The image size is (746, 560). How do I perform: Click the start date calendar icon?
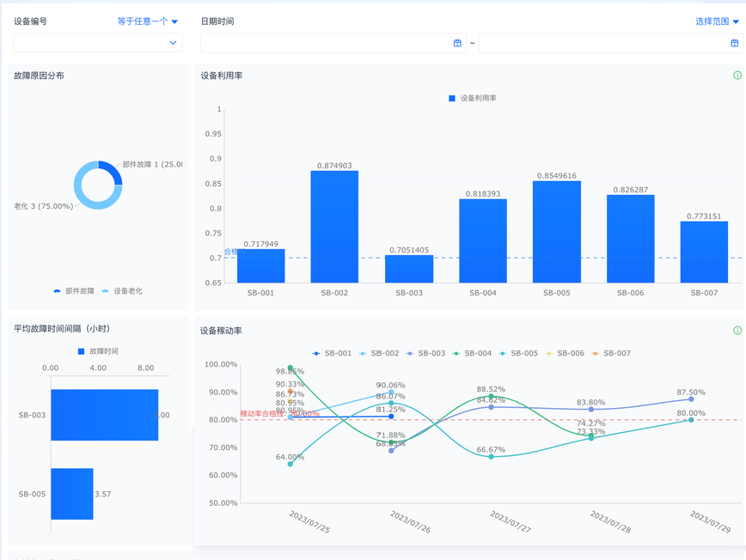[x=457, y=43]
